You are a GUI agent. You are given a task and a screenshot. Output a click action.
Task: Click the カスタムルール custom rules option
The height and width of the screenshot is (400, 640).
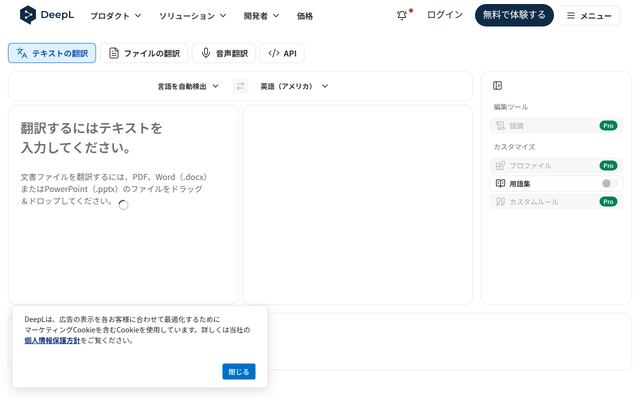[x=556, y=202]
